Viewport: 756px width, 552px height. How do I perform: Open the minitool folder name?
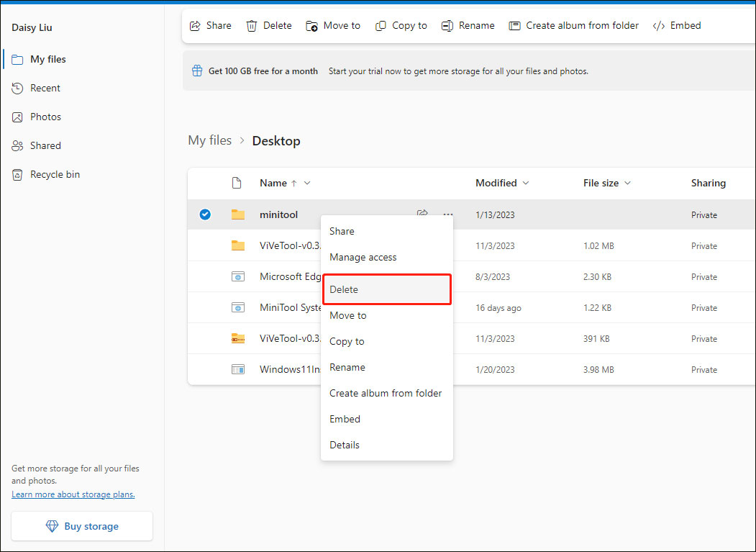click(278, 214)
